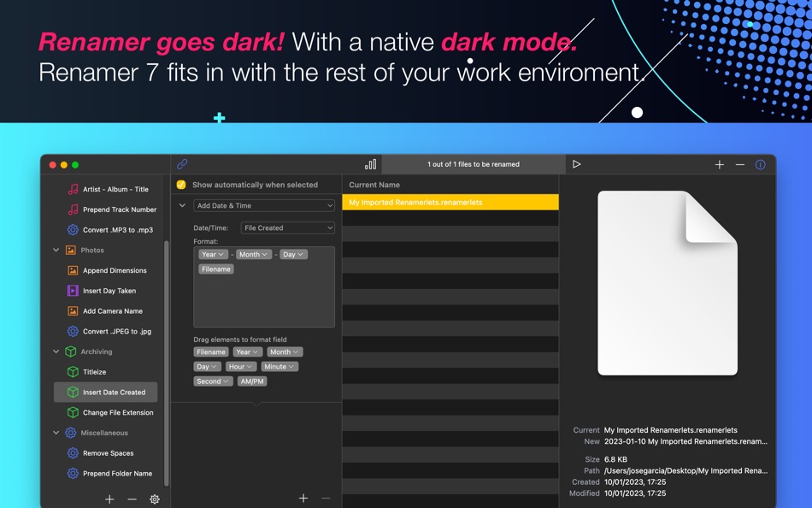Add action with middle panel plus

(x=303, y=498)
